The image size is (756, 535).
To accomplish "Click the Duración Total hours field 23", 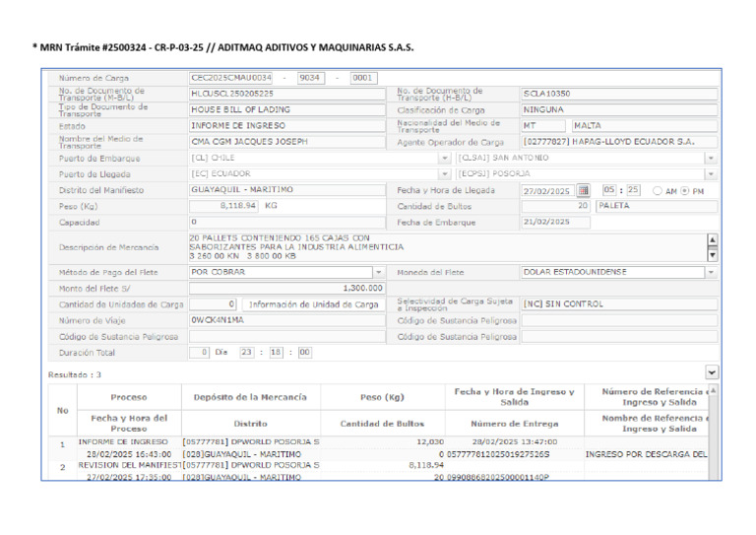I will 246,352.
